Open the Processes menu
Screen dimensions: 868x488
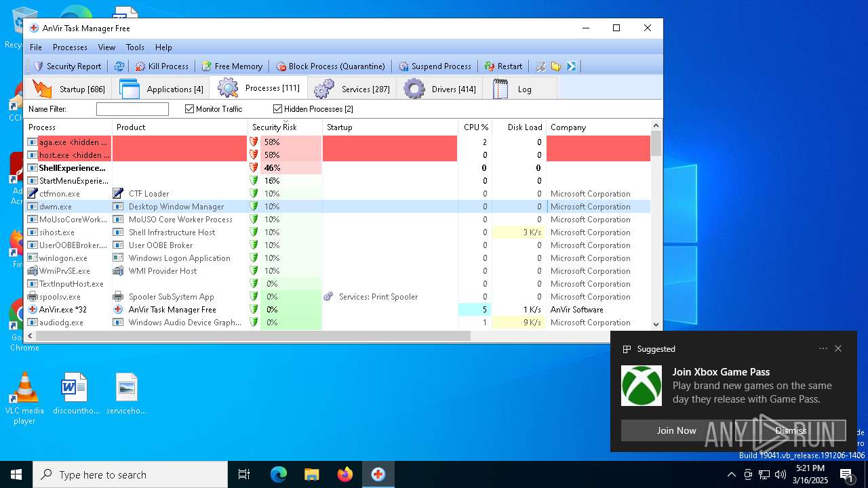tap(70, 47)
